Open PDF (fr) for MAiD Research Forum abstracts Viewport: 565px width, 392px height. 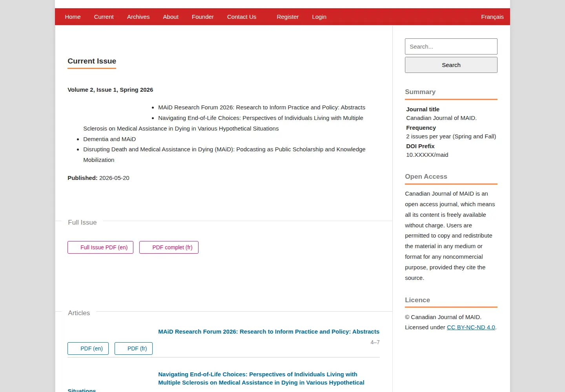tap(133, 348)
